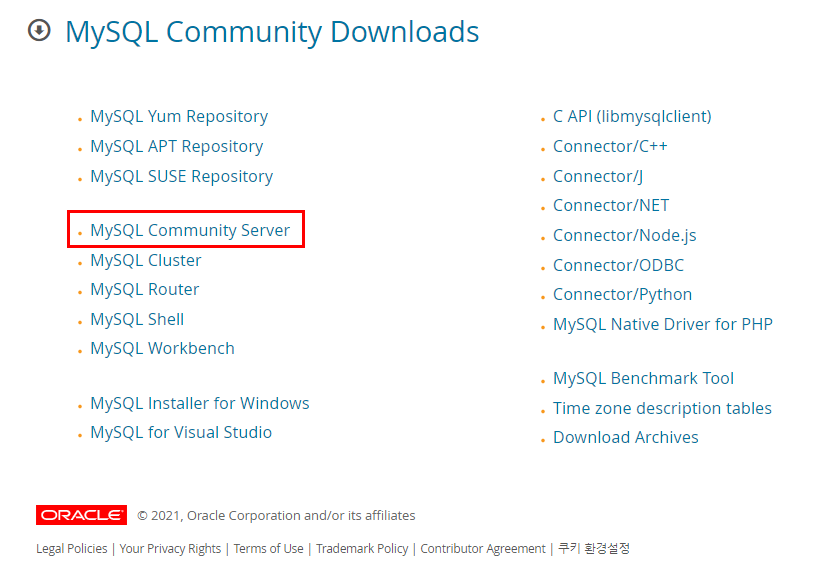This screenshot has width=830, height=582.
Task: Open Legal Policies in the footer
Action: click(x=71, y=549)
